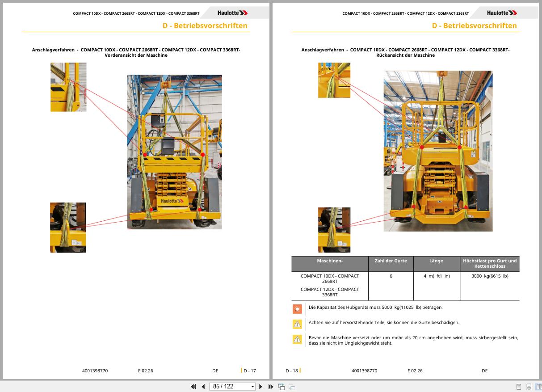Switch to continuous scrolling view
Screen dimensions: 542x392
point(529,387)
